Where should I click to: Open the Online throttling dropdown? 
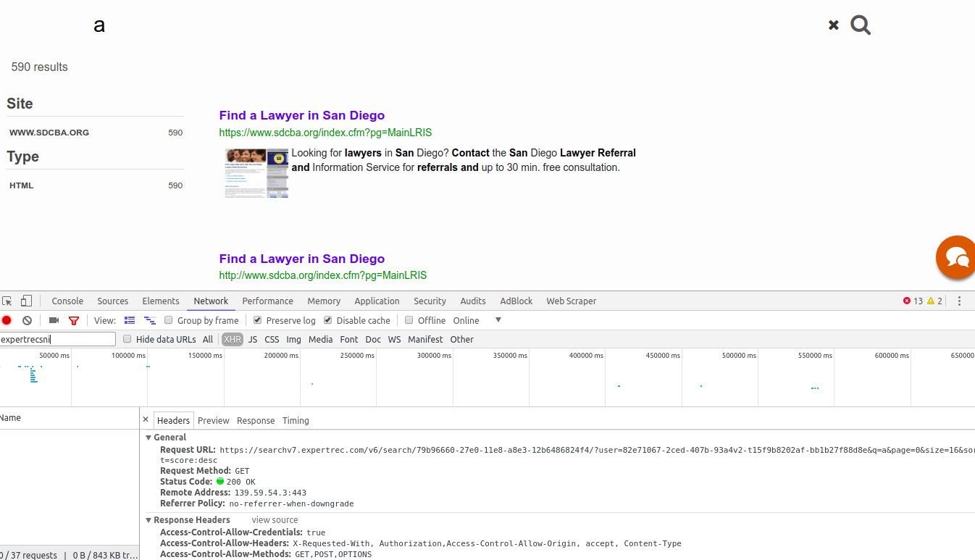[498, 319]
